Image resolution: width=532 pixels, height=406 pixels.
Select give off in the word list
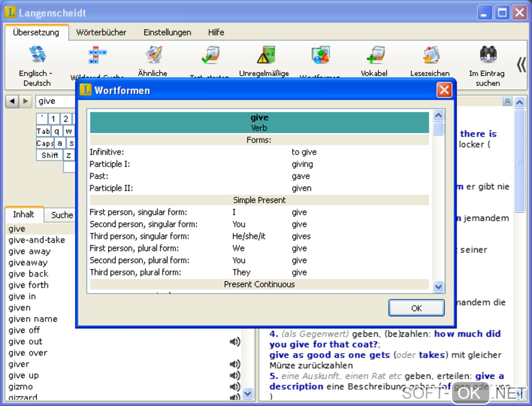[24, 330]
